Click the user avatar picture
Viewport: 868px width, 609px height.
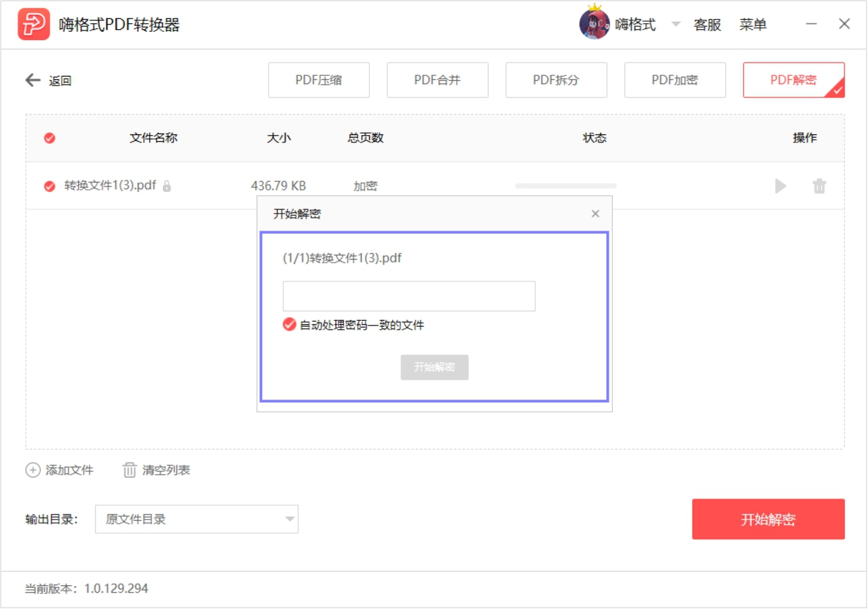pos(594,22)
